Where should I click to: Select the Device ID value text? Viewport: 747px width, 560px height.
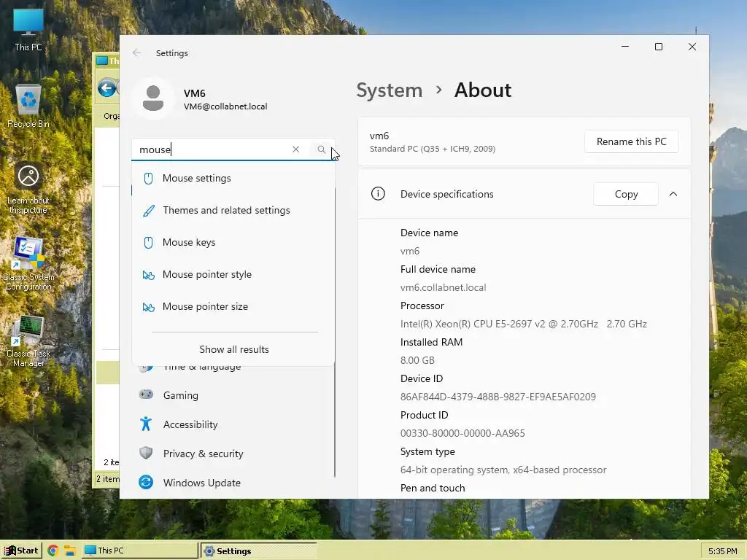point(498,397)
